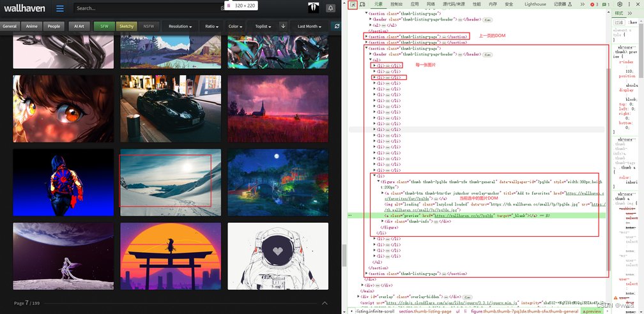Toggle the SFW purity filter

(104, 26)
